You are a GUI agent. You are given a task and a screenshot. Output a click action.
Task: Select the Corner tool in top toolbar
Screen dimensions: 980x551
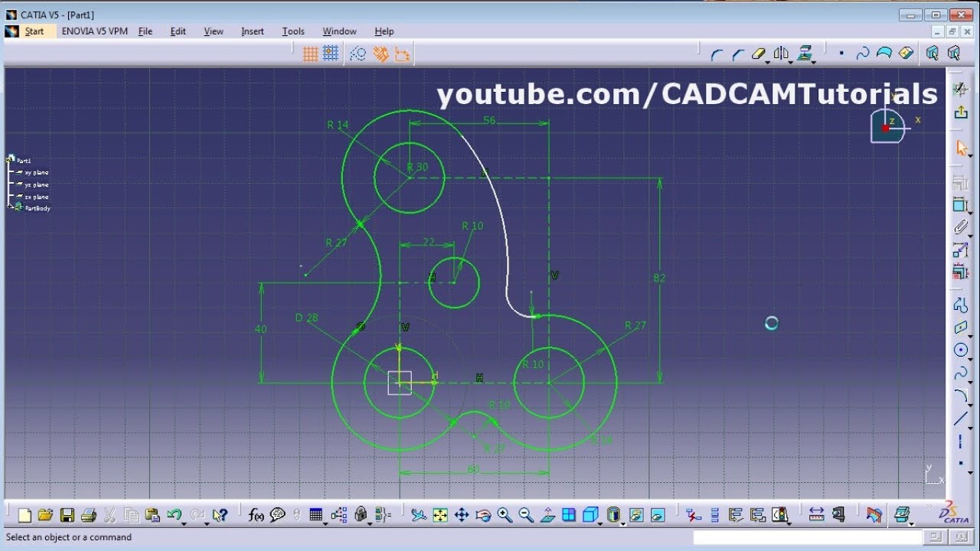[717, 54]
